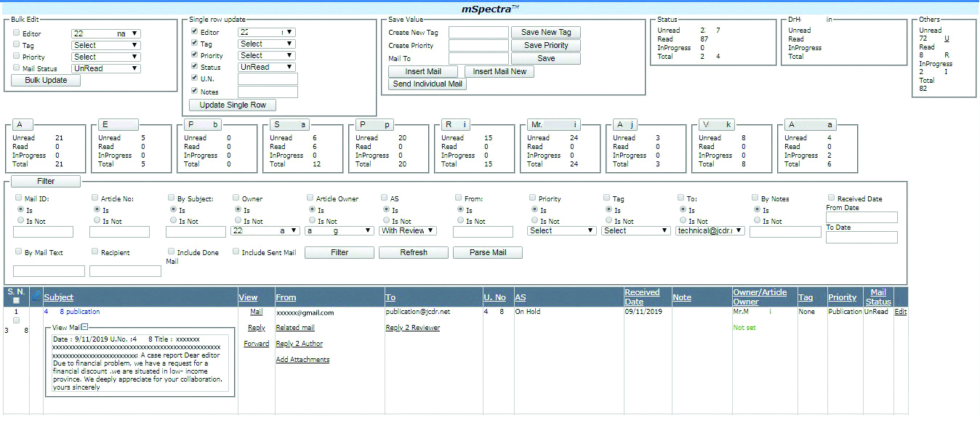Image resolution: width=980 pixels, height=431 pixels.
Task: Open Tag dropdown in Single row update
Action: (267, 44)
